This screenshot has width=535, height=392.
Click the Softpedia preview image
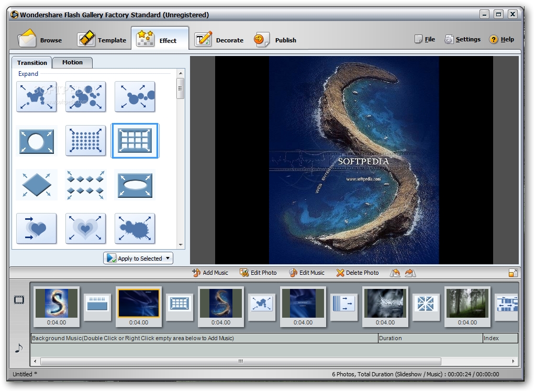[354, 160]
